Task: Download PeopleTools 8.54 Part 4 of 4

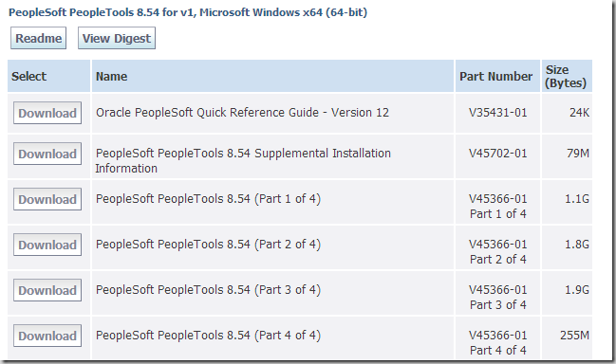Action: tap(47, 336)
